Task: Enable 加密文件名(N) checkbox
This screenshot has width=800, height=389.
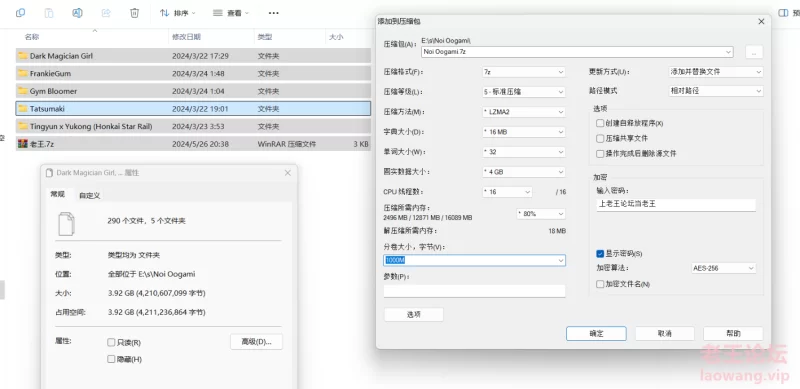Action: (600, 284)
